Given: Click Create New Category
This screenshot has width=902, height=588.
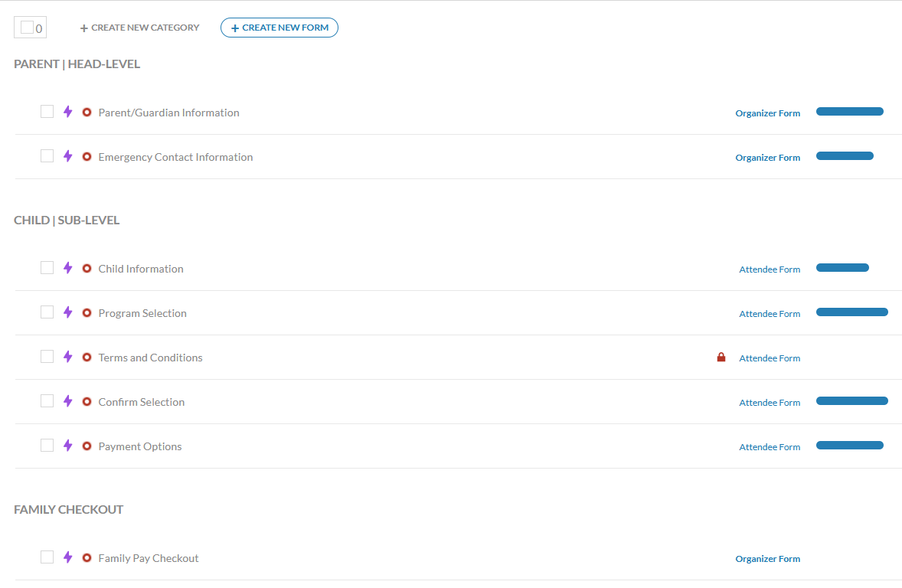Looking at the screenshot, I should click(x=139, y=28).
